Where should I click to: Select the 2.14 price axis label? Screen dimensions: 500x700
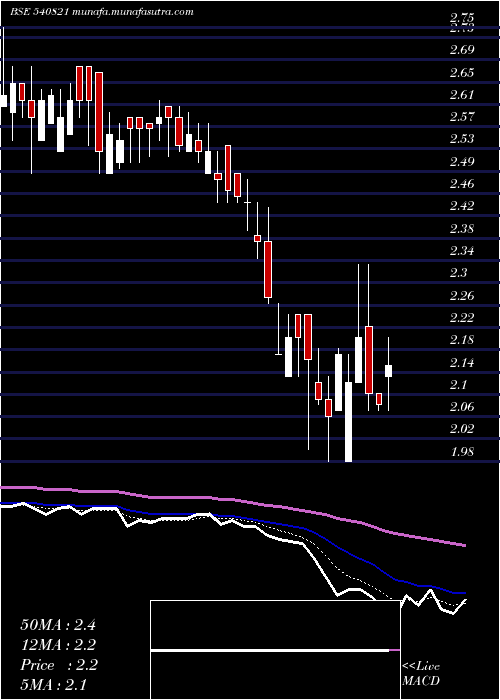(461, 362)
